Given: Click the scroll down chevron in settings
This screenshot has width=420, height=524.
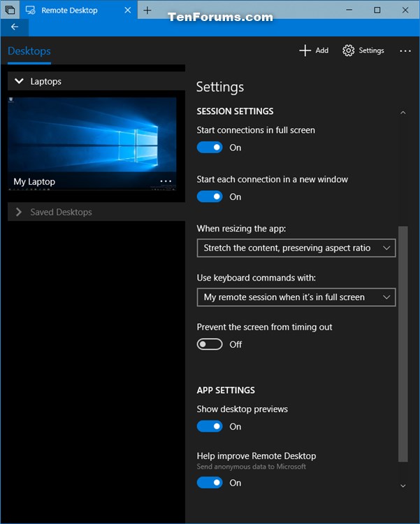Looking at the screenshot, I should [403, 486].
